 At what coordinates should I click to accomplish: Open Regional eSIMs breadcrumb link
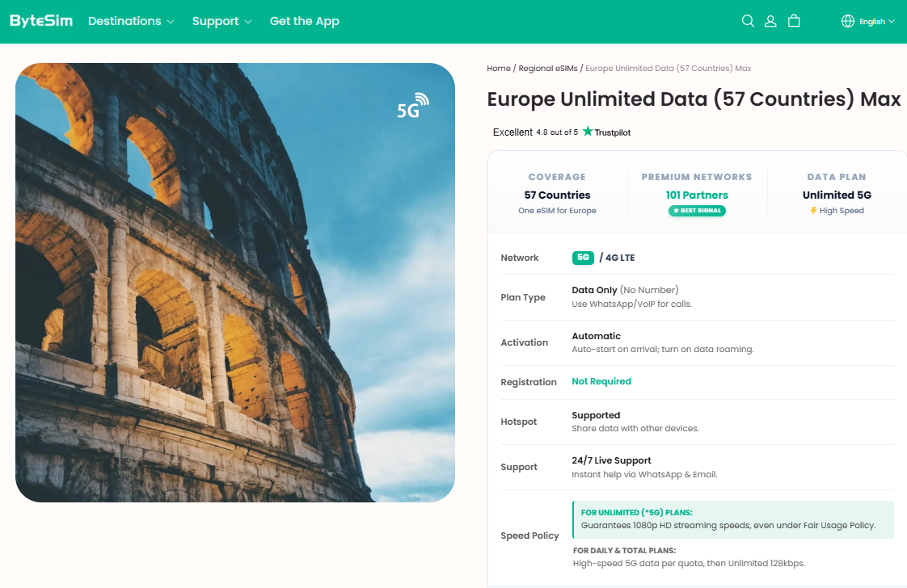[x=548, y=68]
